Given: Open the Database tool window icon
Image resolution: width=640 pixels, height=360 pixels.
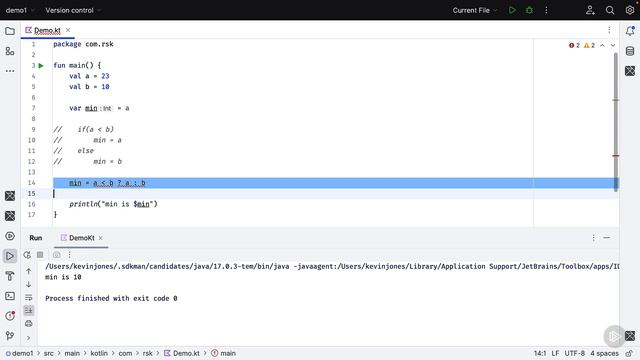Looking at the screenshot, I should pyautogui.click(x=630, y=51).
